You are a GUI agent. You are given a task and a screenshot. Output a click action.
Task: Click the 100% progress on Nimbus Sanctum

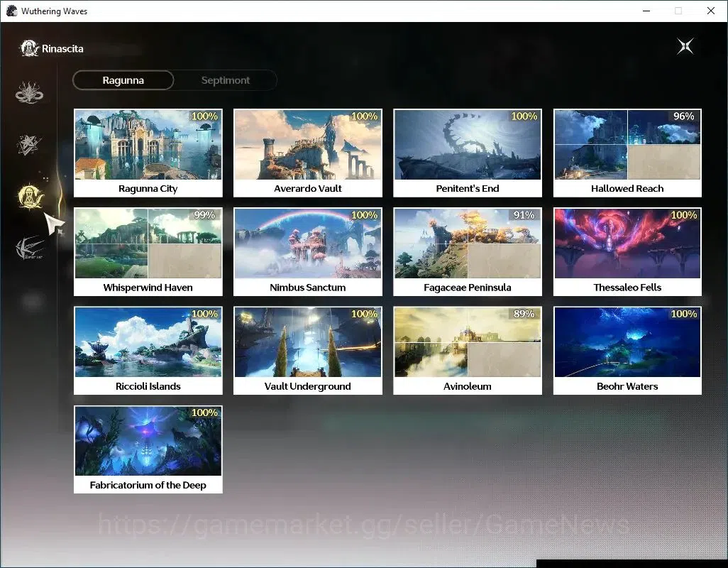click(364, 215)
